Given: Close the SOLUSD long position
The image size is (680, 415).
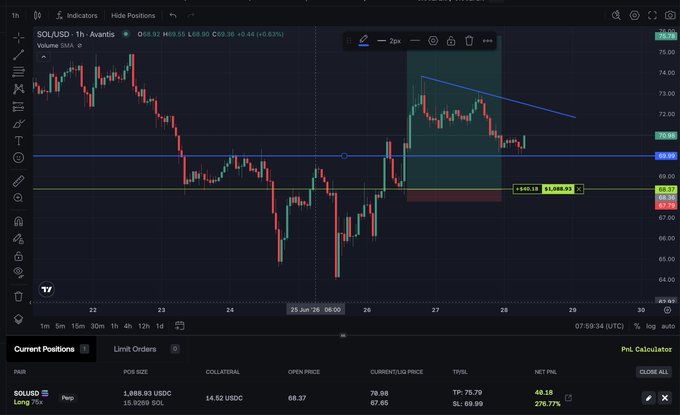Looking at the screenshot, I should click(x=665, y=398).
